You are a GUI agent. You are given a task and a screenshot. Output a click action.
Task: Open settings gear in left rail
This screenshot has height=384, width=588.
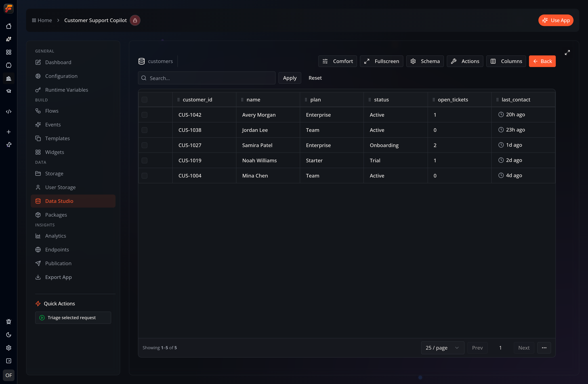(x=9, y=348)
